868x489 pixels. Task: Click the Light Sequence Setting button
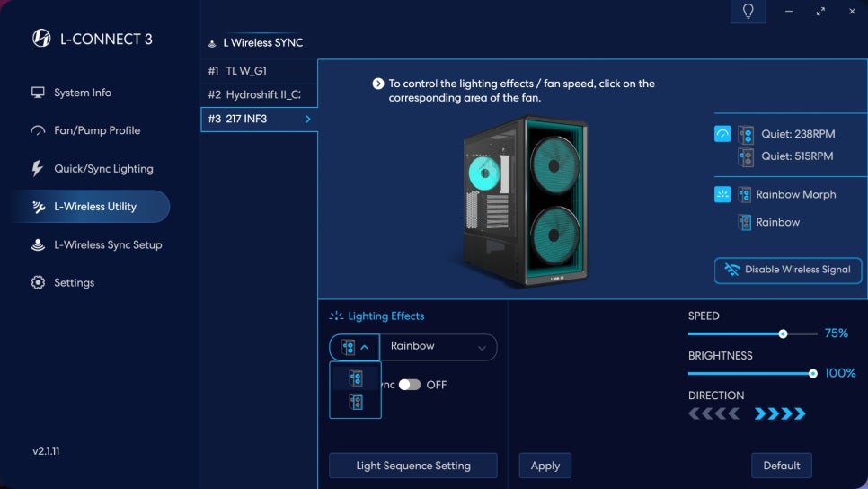click(413, 466)
